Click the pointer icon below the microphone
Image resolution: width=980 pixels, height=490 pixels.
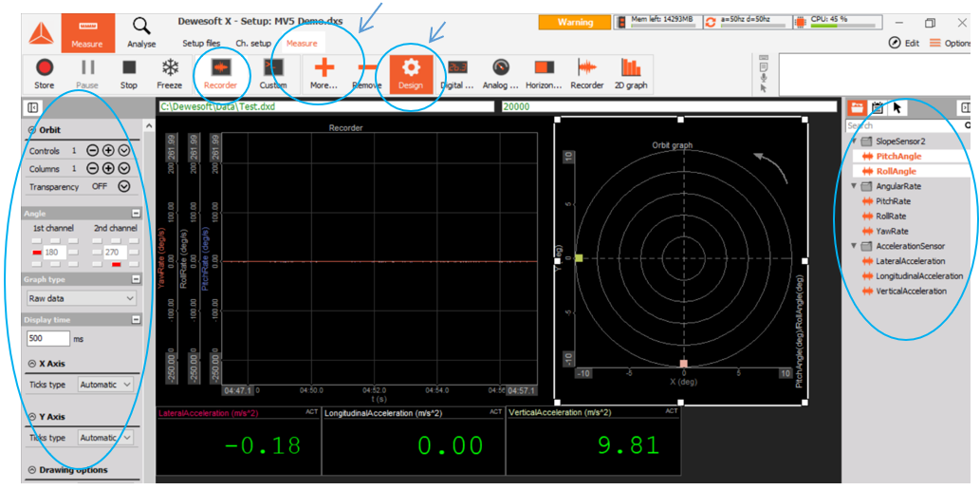763,88
